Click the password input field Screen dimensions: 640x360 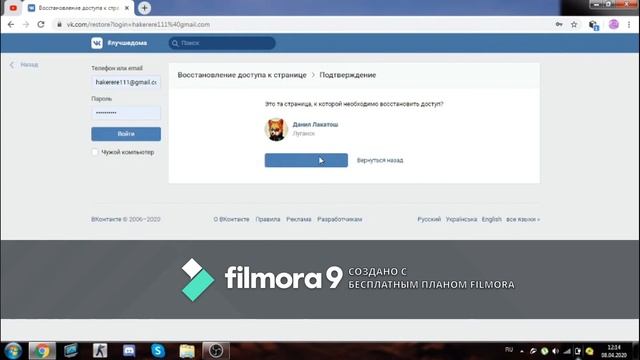pyautogui.click(x=126, y=113)
